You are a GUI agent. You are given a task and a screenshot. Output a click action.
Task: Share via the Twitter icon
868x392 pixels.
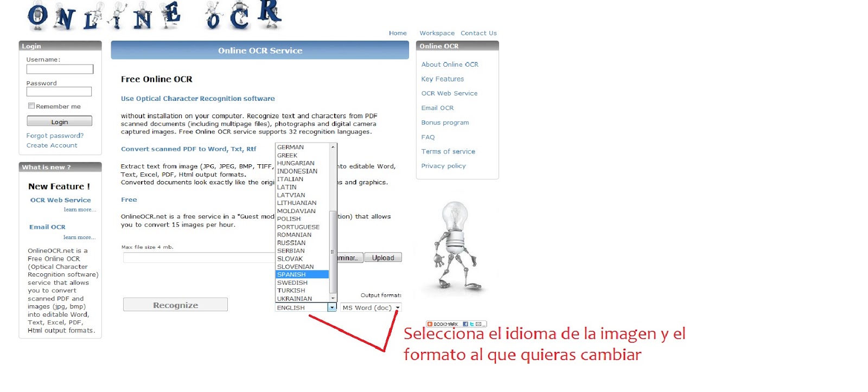coord(472,324)
